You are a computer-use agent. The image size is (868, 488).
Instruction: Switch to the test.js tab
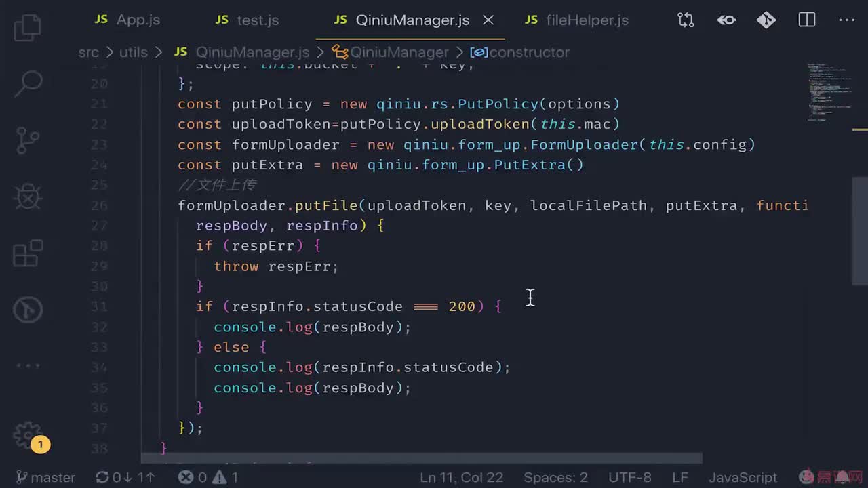point(247,20)
